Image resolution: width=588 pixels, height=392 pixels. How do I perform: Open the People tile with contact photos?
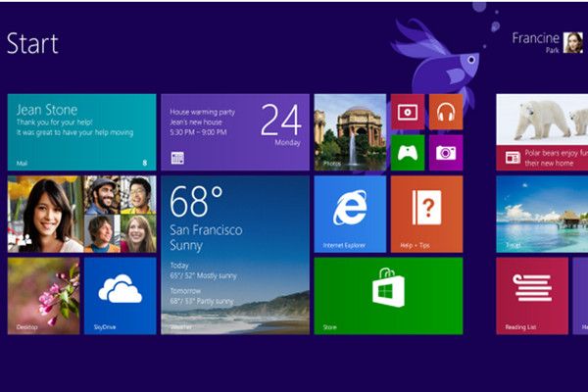(81, 214)
